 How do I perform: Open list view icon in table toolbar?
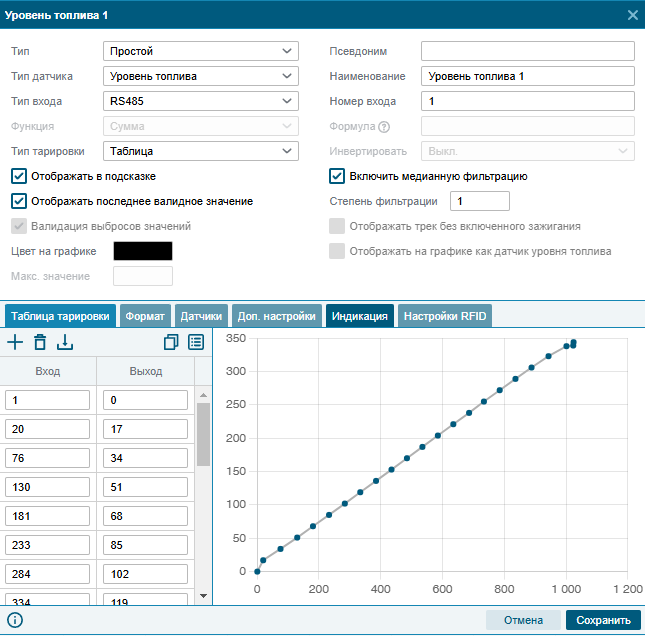[196, 342]
